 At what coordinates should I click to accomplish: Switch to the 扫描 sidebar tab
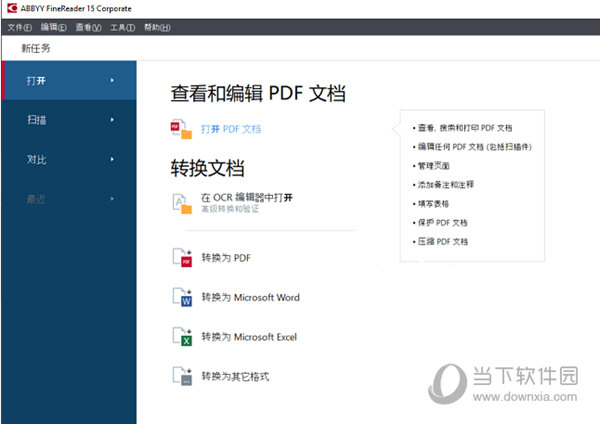point(37,120)
